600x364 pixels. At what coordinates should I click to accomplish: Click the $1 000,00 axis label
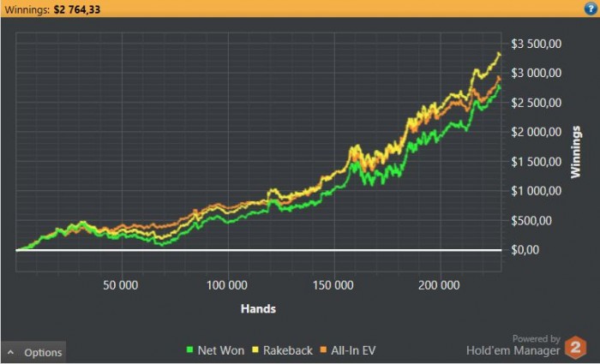point(536,191)
